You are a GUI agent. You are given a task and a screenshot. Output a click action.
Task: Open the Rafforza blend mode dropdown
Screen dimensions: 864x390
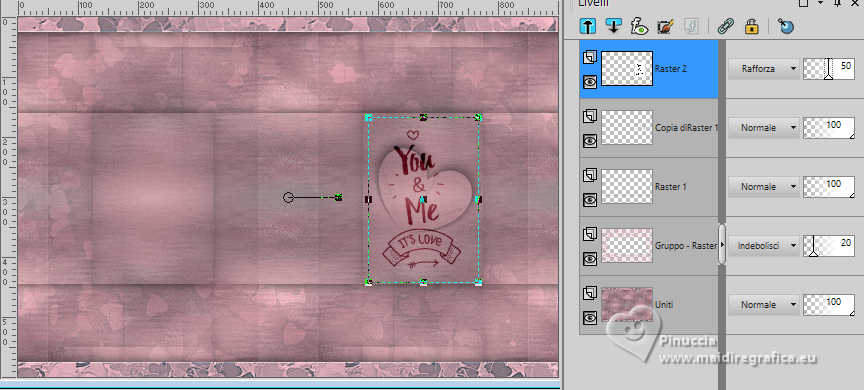(x=764, y=69)
